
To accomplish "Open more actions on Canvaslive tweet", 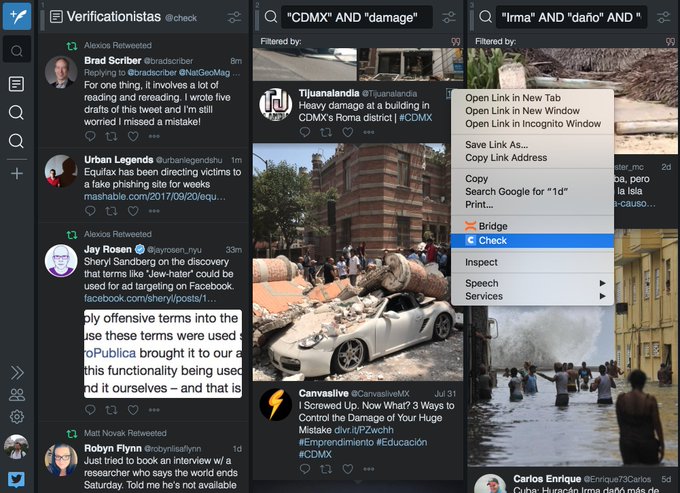I will (369, 469).
